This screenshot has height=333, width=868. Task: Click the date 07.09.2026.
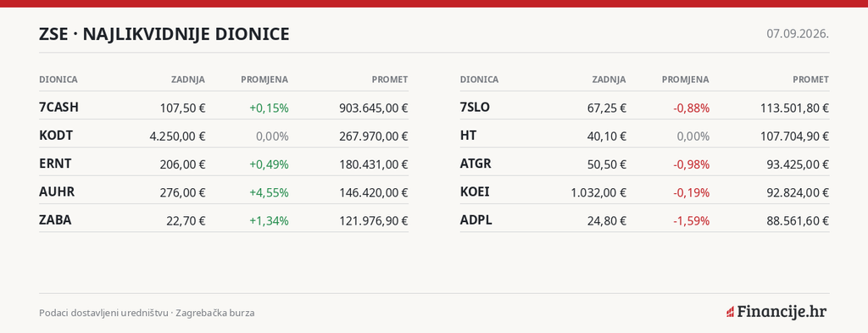pyautogui.click(x=798, y=34)
